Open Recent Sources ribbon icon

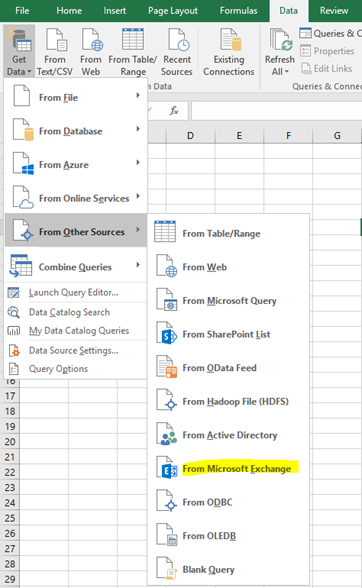(178, 39)
